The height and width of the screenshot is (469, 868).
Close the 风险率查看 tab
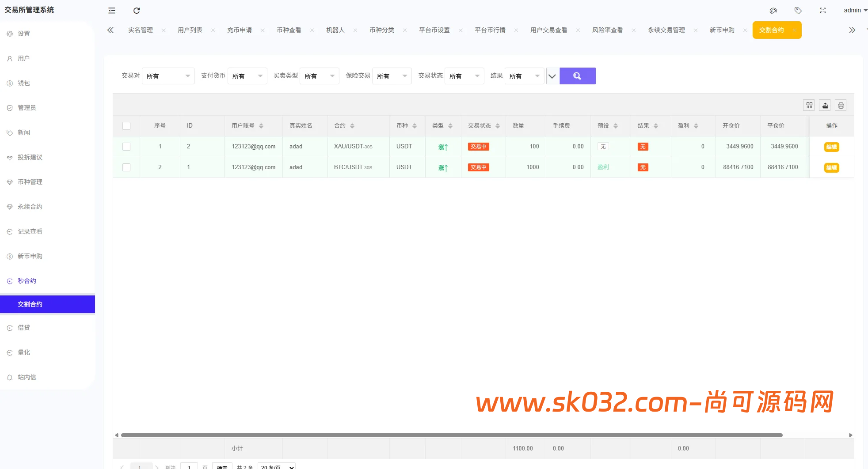click(x=634, y=30)
